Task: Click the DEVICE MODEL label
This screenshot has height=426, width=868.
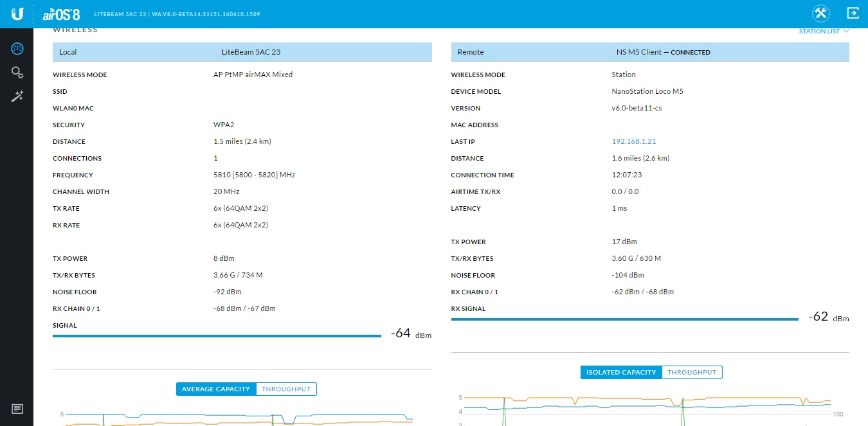Action: [476, 91]
